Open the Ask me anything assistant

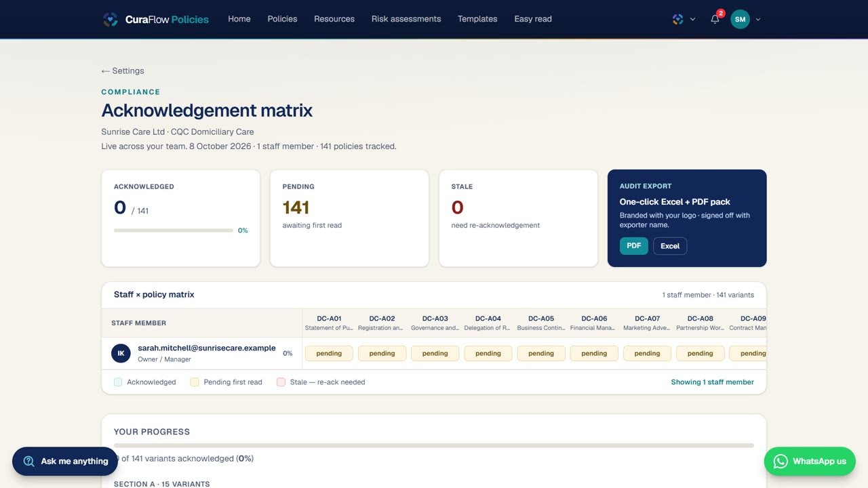[x=65, y=461]
